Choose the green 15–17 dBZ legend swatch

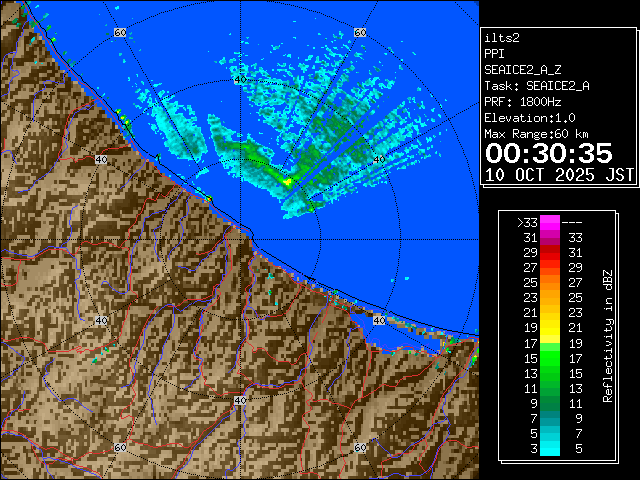(x=549, y=357)
